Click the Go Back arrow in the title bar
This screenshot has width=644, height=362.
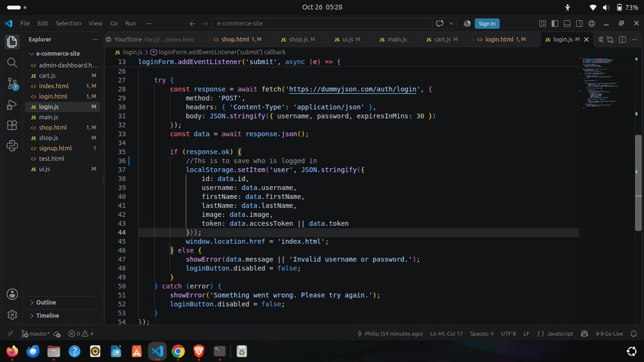(x=193, y=24)
